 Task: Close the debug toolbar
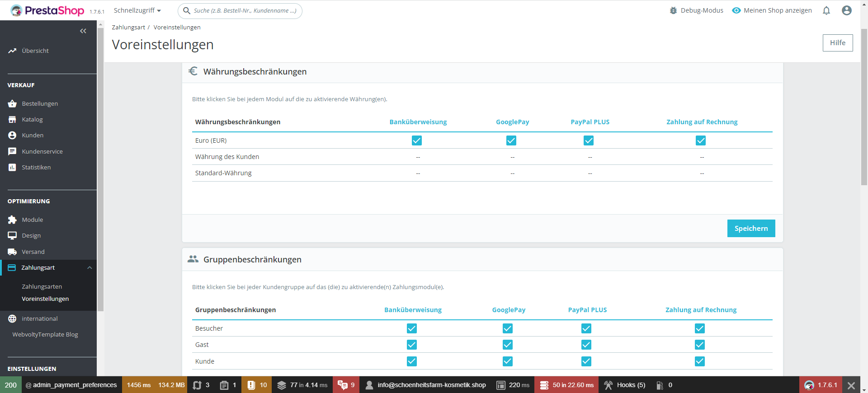point(851,385)
